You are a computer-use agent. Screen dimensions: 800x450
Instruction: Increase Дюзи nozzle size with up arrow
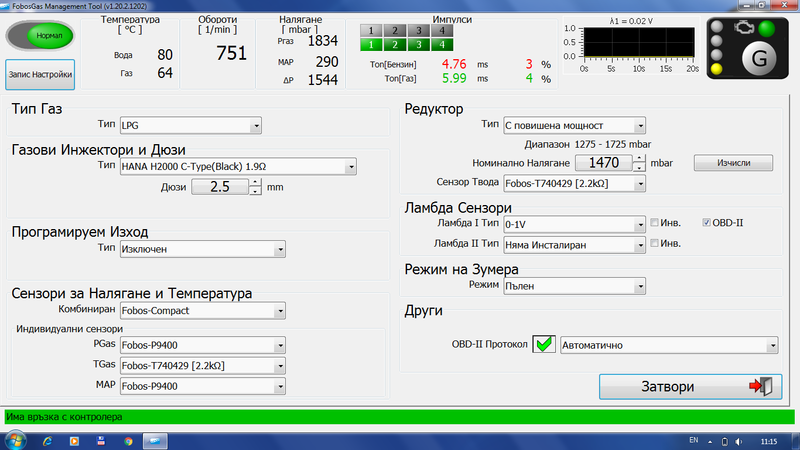[x=255, y=183]
